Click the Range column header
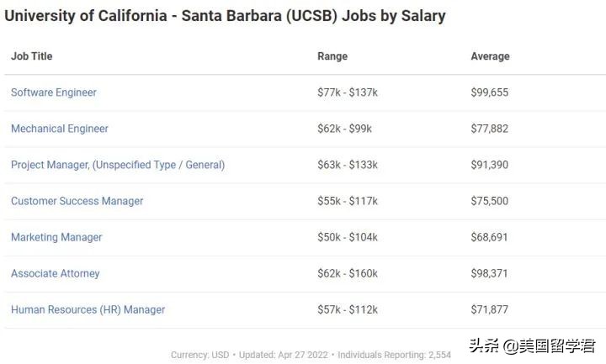Viewport: 606px width, 364px height. pyautogui.click(x=332, y=56)
